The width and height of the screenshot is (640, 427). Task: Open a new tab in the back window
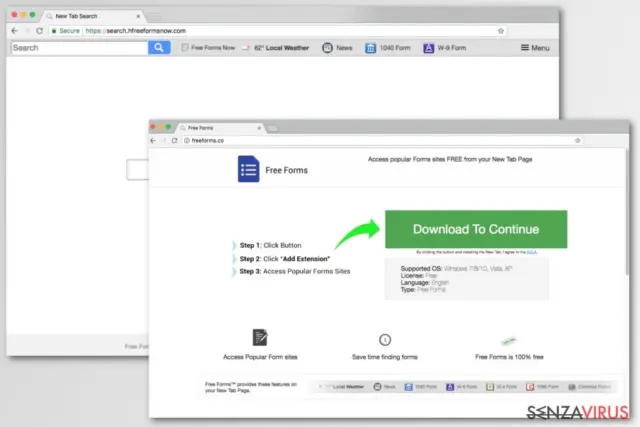tap(154, 17)
